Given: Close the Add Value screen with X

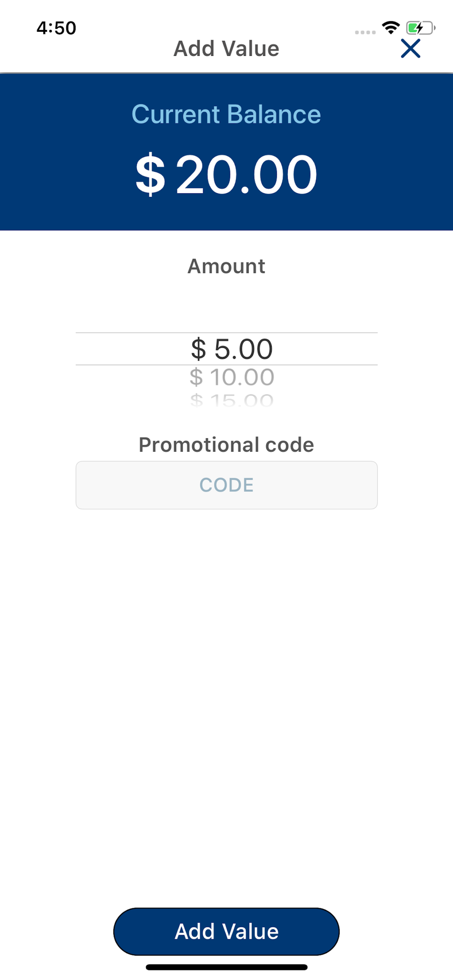Looking at the screenshot, I should point(410,49).
